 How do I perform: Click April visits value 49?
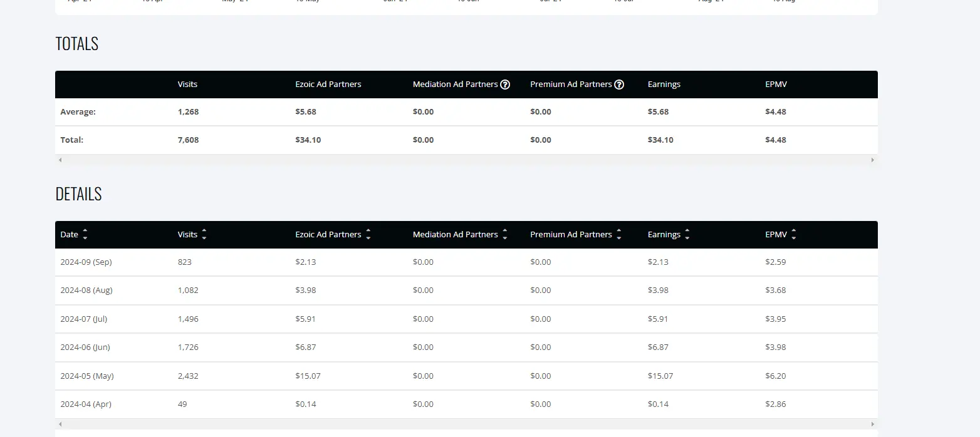[182, 404]
